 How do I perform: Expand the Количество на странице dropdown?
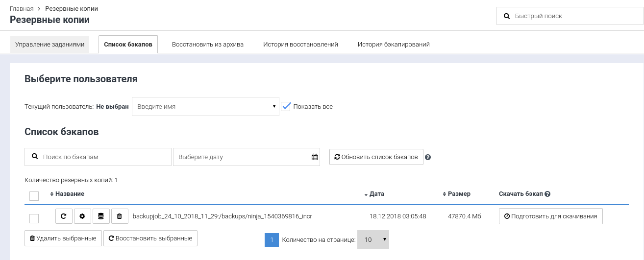(x=373, y=240)
